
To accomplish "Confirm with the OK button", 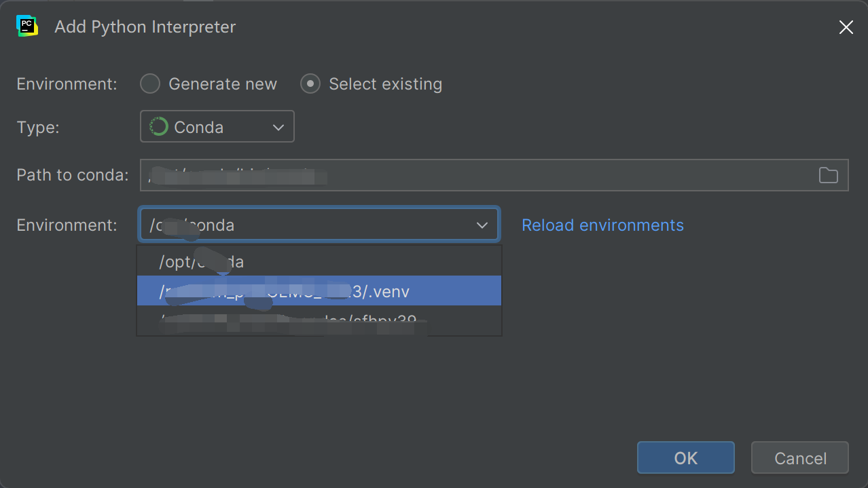I will [685, 457].
